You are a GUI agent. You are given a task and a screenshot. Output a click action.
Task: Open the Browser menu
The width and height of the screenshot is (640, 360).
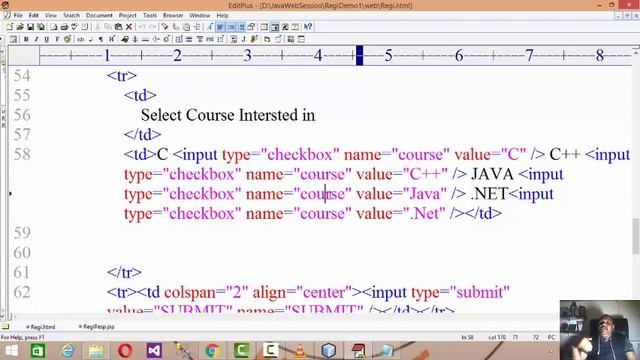tap(173, 16)
